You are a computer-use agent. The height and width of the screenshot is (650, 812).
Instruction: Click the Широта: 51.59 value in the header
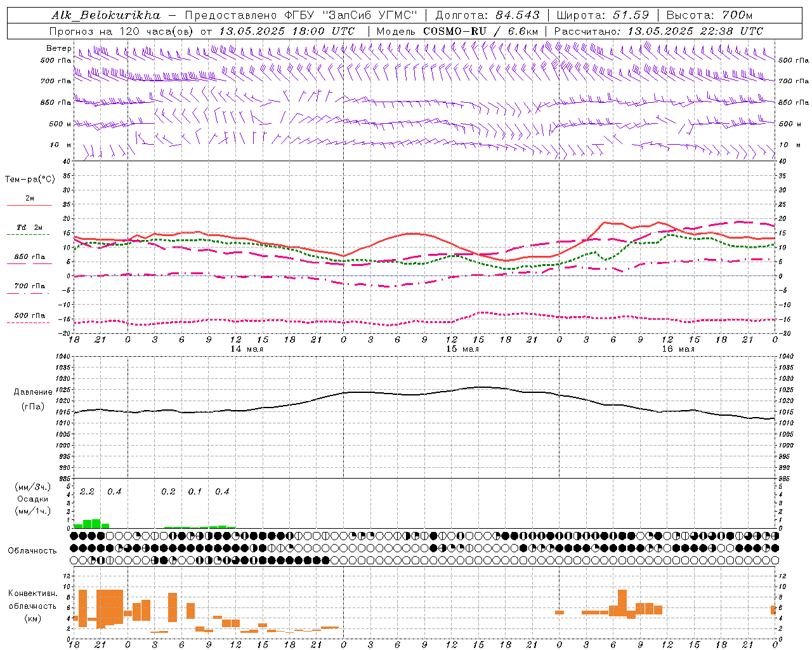[x=603, y=15]
